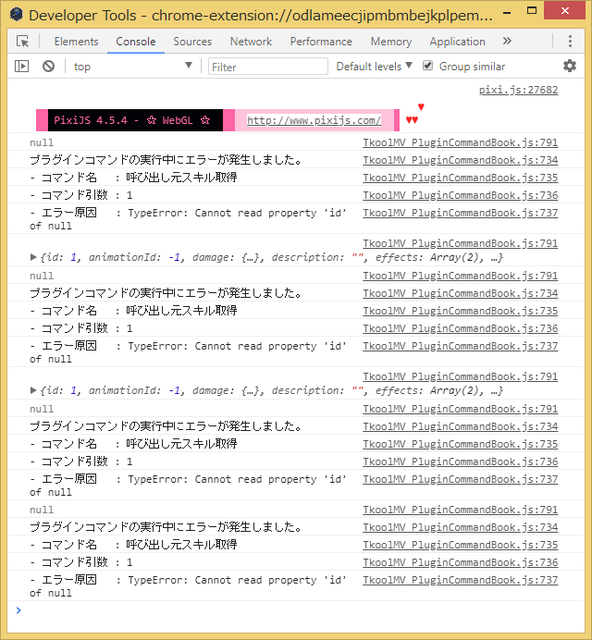
Task: Switch to the Performance tab
Action: [321, 41]
